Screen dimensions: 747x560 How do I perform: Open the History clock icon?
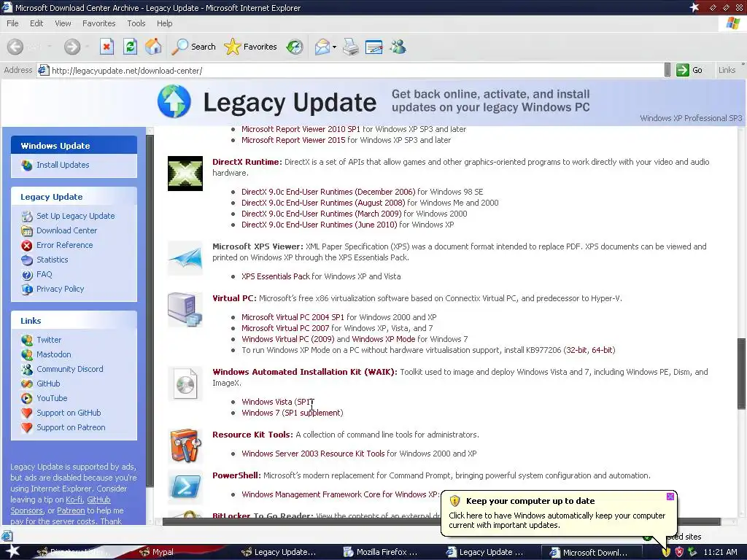click(x=295, y=47)
